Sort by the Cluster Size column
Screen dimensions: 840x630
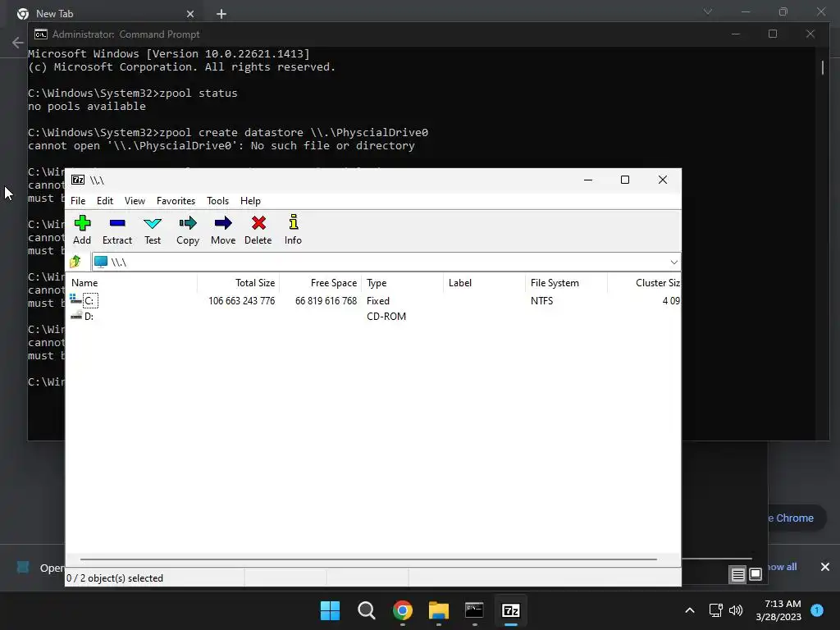pyautogui.click(x=644, y=283)
